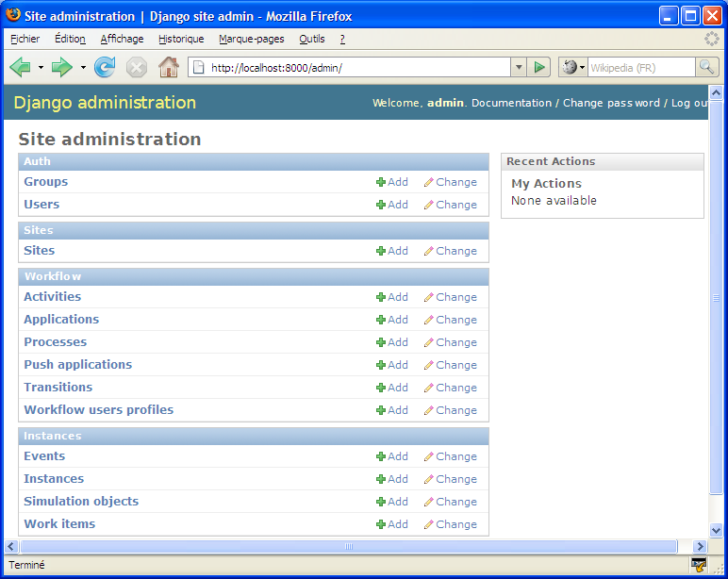Click the green Forward arrow button

point(62,68)
